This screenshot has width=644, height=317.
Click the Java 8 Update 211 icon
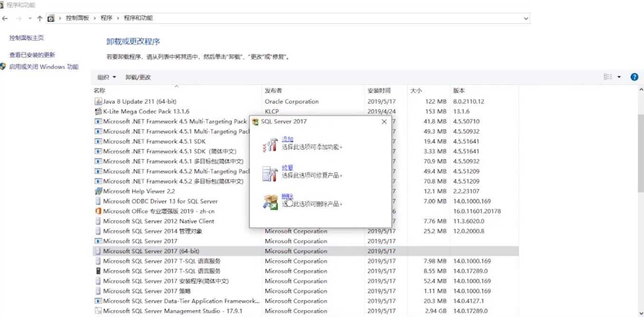pyautogui.click(x=98, y=101)
